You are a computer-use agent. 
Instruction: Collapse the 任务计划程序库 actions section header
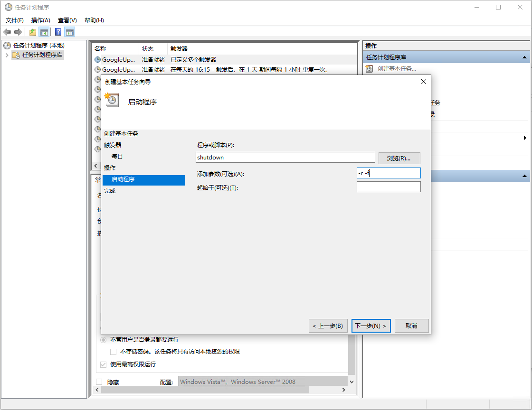(x=525, y=57)
